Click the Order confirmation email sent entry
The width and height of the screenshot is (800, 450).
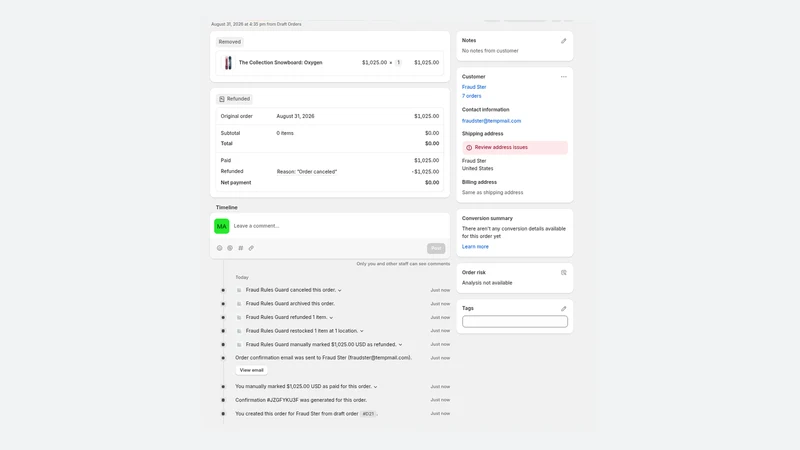[x=323, y=358]
